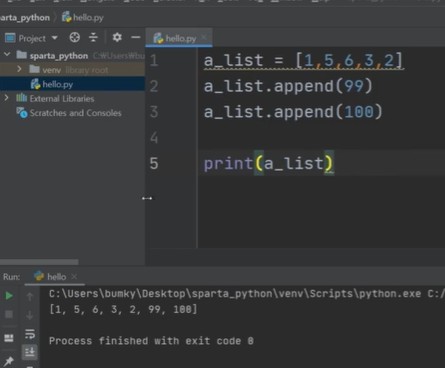Open Project panel gear settings

117,37
